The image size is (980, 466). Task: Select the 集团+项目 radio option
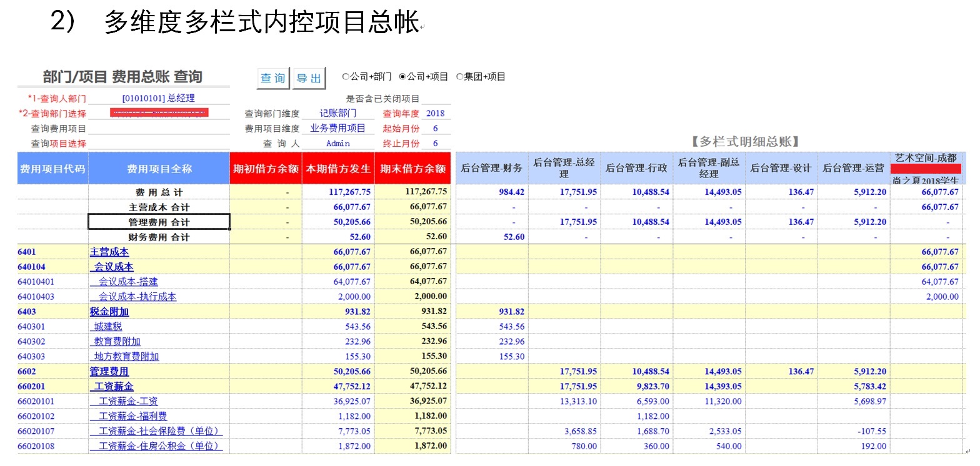[460, 77]
